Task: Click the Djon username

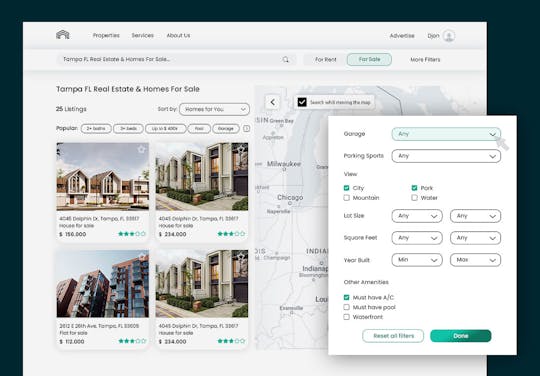Action: click(x=433, y=35)
